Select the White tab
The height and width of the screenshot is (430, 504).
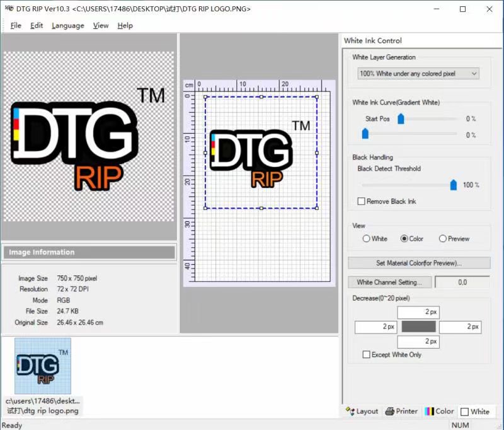pyautogui.click(x=475, y=412)
